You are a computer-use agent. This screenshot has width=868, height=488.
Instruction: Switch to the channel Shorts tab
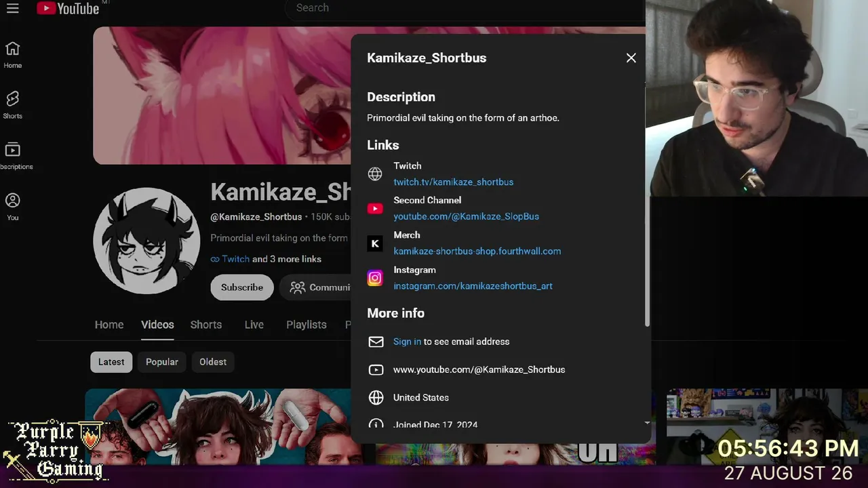pyautogui.click(x=206, y=325)
